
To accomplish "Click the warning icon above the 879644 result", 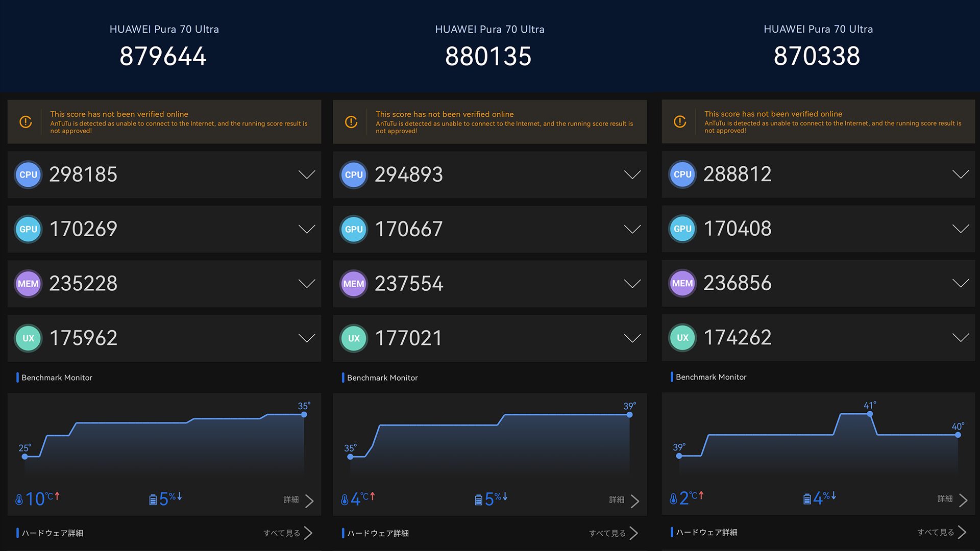I will coord(26,122).
